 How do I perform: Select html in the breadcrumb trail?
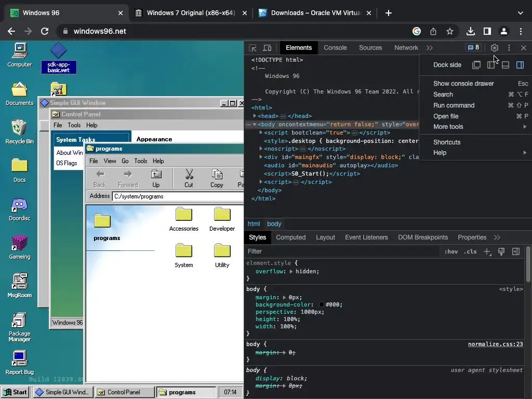[x=254, y=224]
